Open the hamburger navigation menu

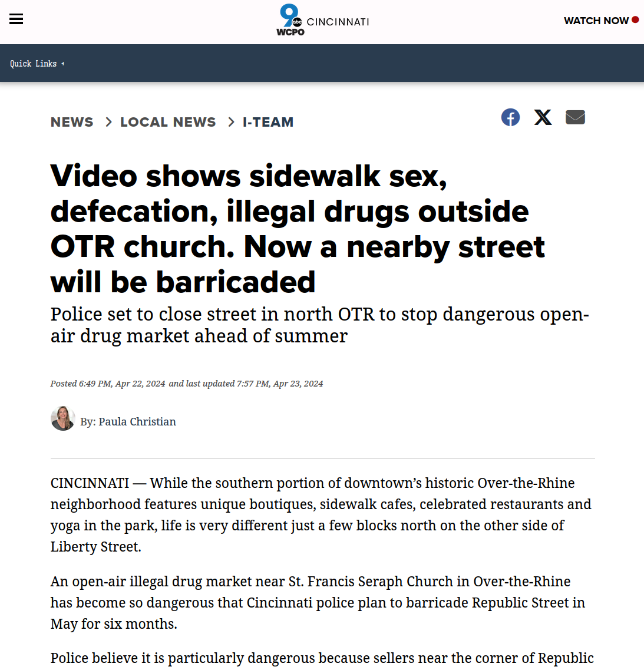(16, 19)
